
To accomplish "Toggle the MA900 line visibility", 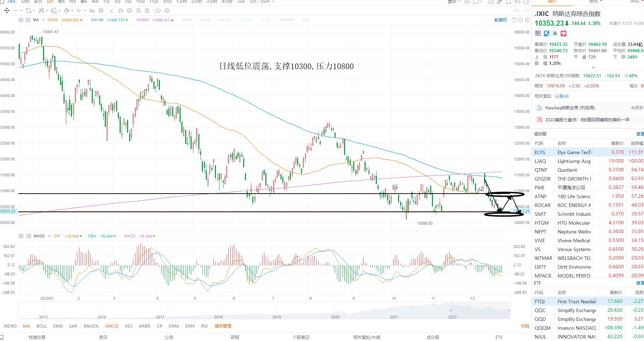I will 155,20.
